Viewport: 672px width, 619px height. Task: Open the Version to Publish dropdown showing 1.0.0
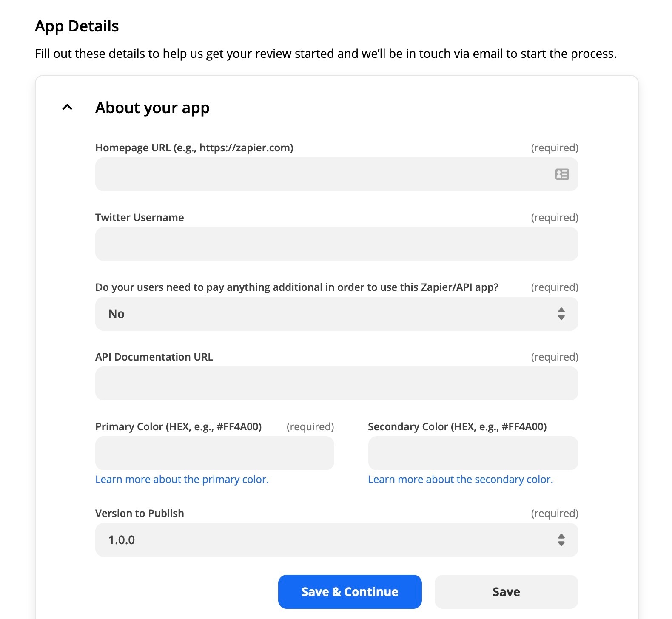pyautogui.click(x=336, y=540)
